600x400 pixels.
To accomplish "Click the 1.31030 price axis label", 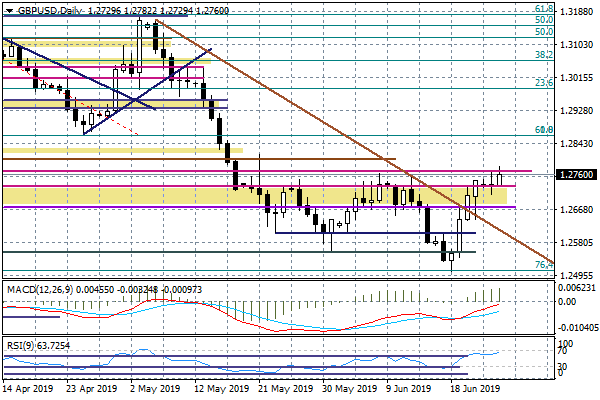I will 576,45.
